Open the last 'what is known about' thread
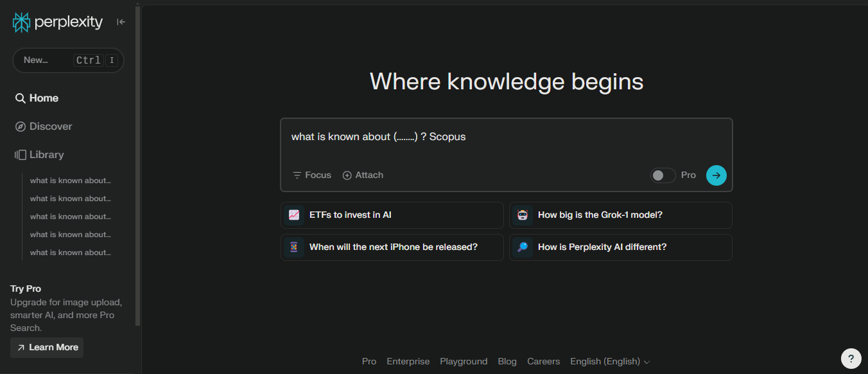Image resolution: width=868 pixels, height=374 pixels. (x=71, y=253)
